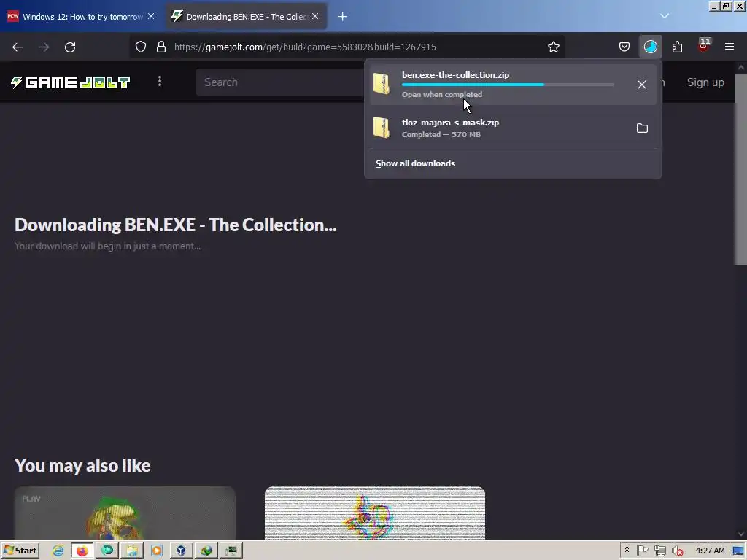Open the media player taskbar icon
This screenshot has height=560, width=747.
[156, 551]
